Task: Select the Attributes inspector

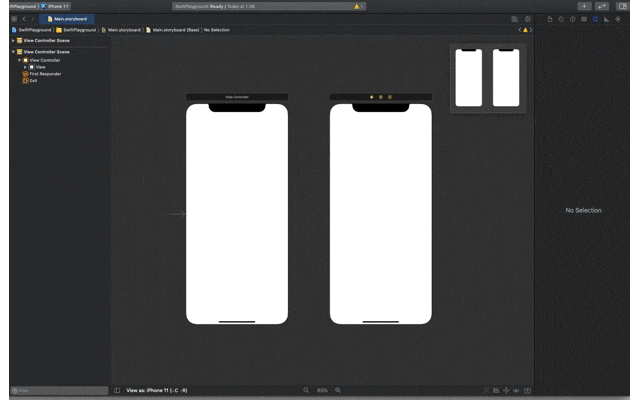Action: tap(595, 19)
